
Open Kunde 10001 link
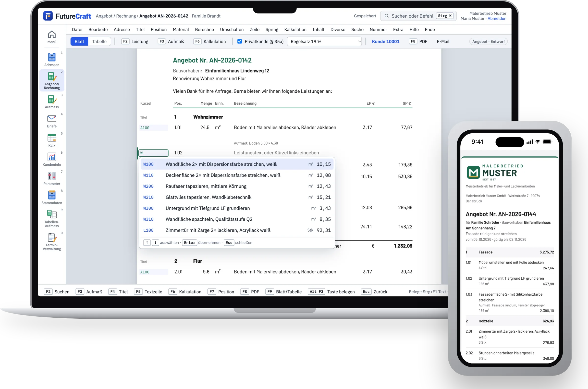[385, 41]
